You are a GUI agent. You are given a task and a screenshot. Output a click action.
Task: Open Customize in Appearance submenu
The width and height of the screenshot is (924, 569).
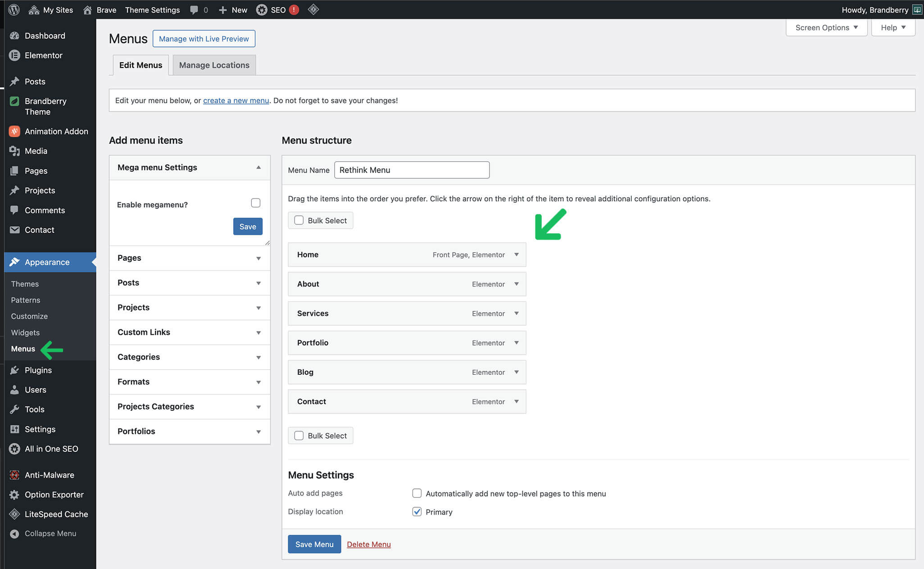coord(29,316)
